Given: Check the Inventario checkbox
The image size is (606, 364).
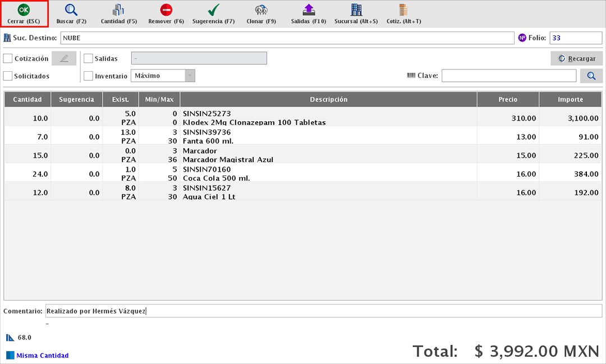Looking at the screenshot, I should tap(88, 76).
